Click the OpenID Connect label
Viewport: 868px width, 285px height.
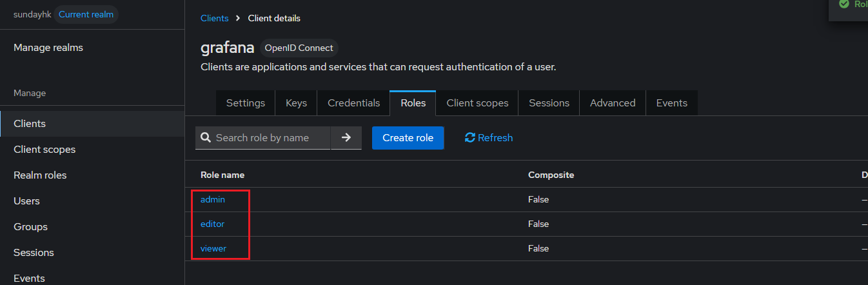coord(299,48)
